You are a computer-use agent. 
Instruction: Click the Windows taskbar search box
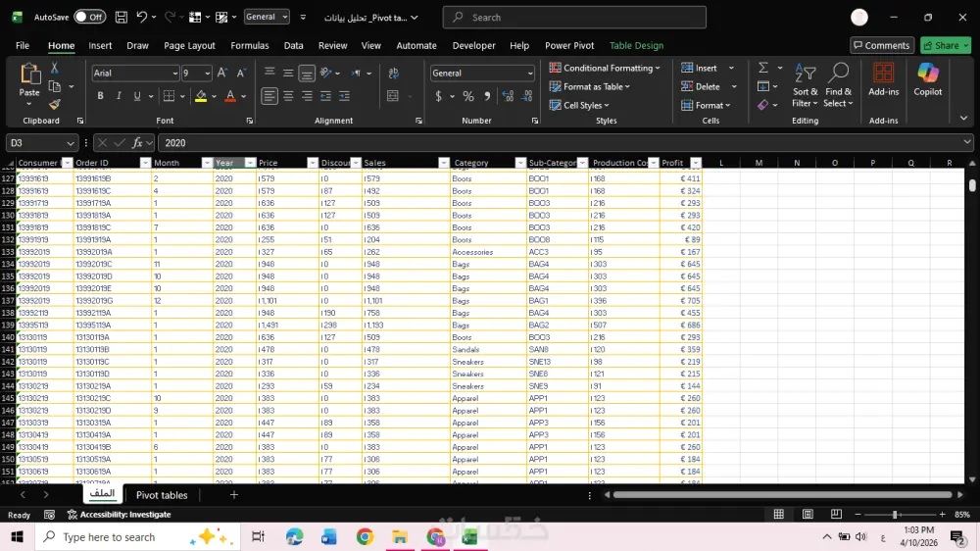[108, 537]
